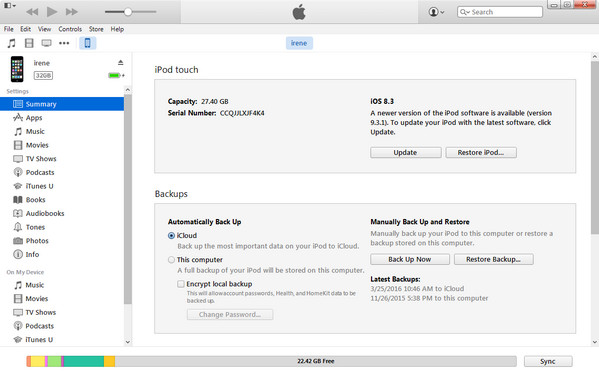Show more media types with ellipsis icon
The image size is (599, 376).
click(x=64, y=43)
